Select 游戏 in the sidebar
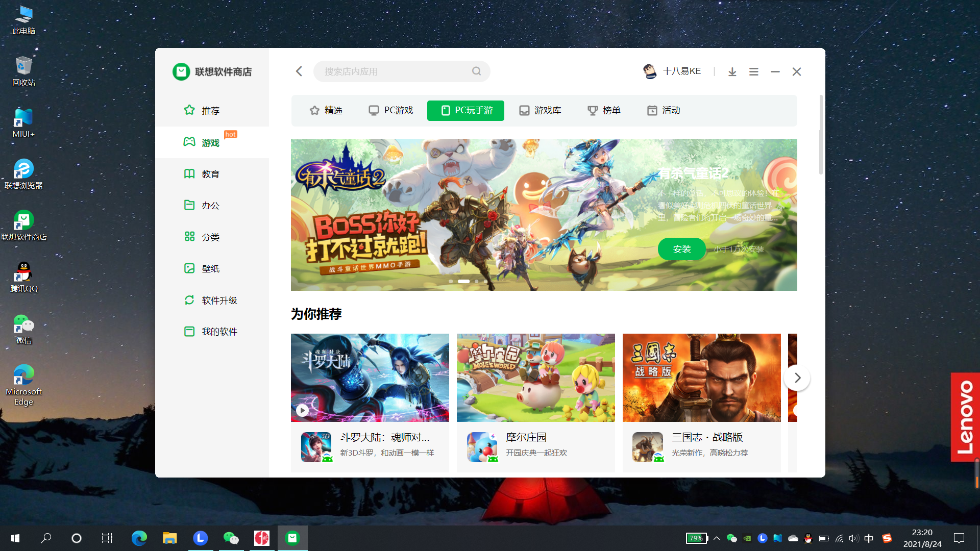 [x=212, y=142]
